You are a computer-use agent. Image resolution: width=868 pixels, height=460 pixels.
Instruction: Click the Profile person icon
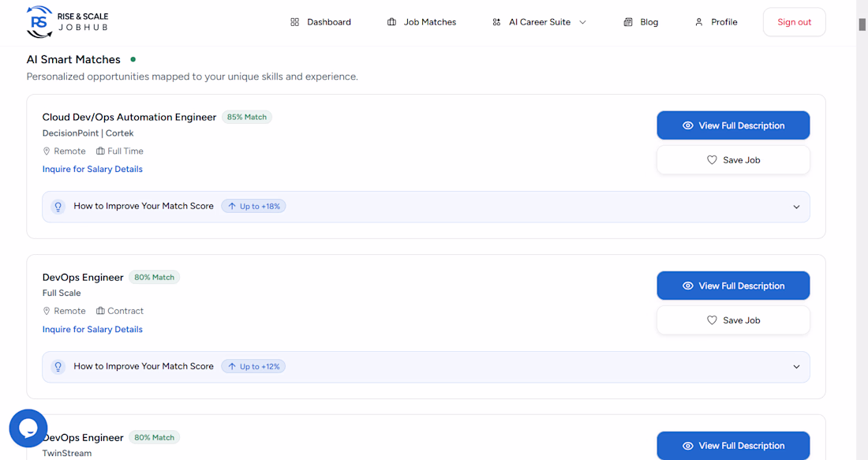[x=698, y=22]
